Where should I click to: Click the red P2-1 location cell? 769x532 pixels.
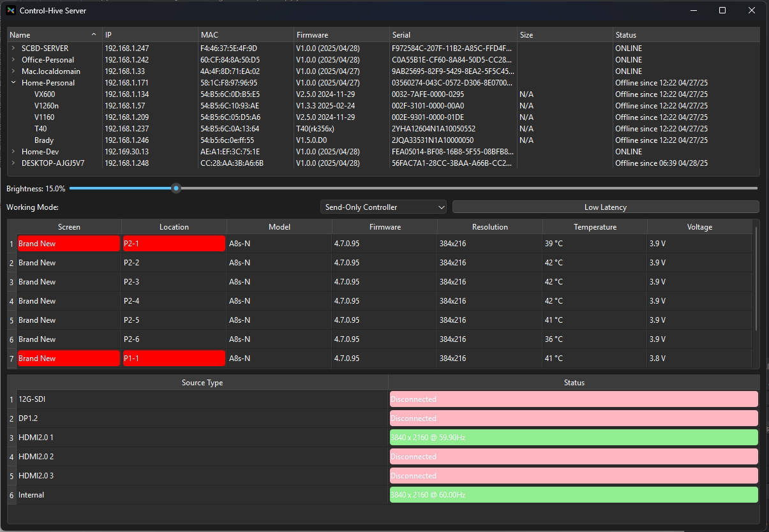click(174, 244)
